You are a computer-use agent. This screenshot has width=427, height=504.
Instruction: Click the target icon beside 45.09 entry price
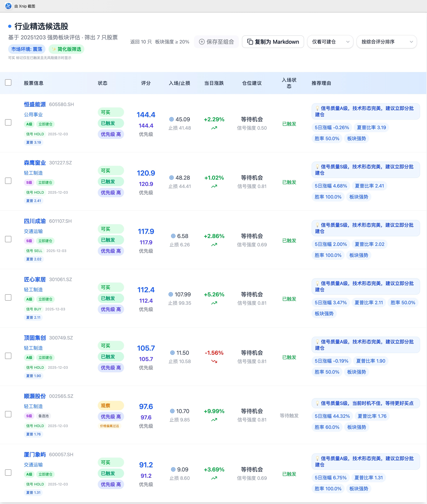tap(171, 119)
